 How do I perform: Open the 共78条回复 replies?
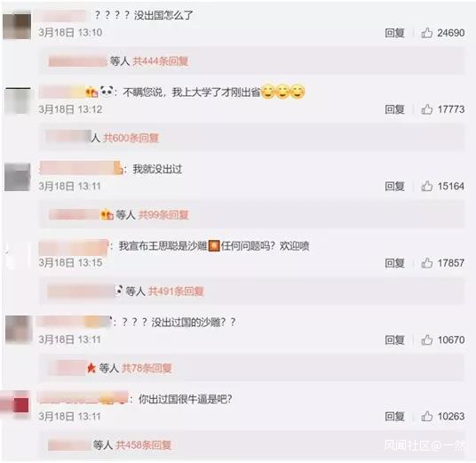tap(147, 368)
